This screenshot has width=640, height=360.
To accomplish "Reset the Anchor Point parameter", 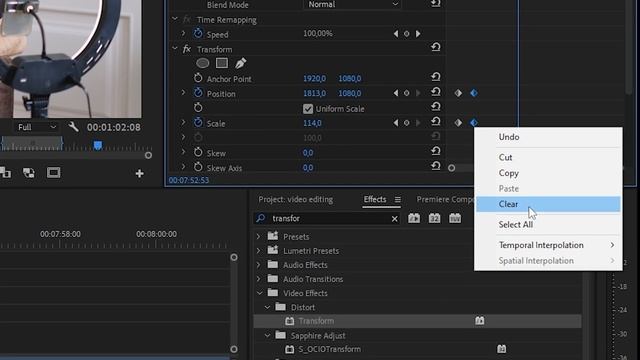I will click(436, 77).
